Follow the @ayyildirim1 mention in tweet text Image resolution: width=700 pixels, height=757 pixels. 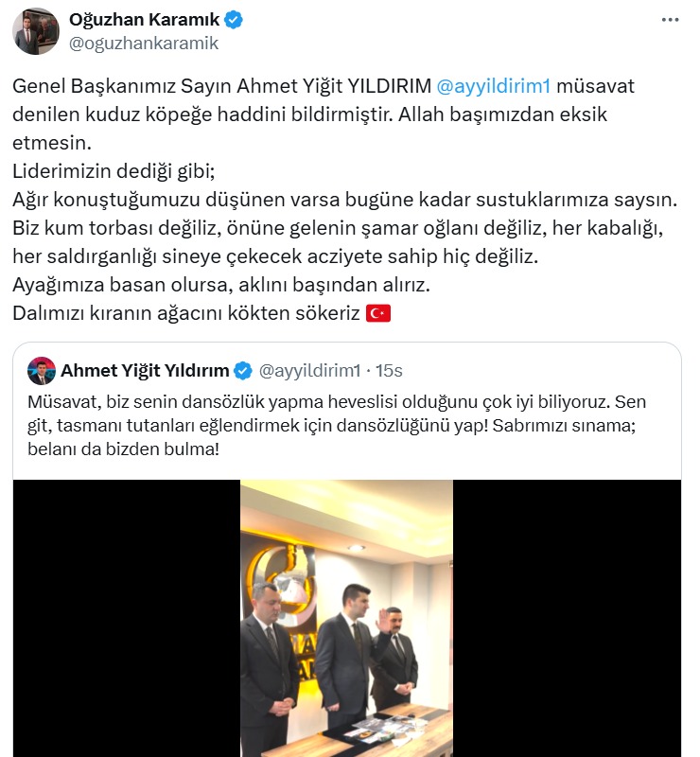(494, 86)
